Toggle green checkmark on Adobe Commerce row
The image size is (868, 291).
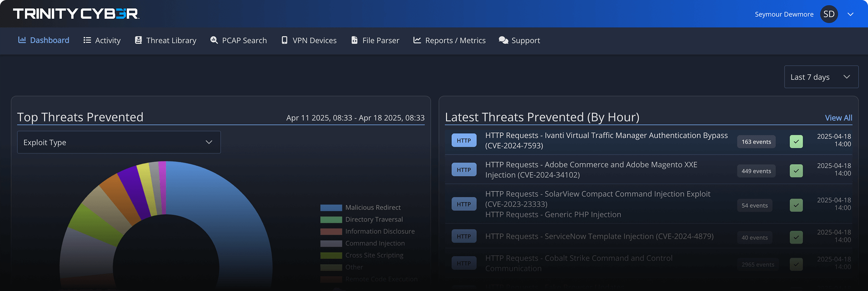click(796, 171)
